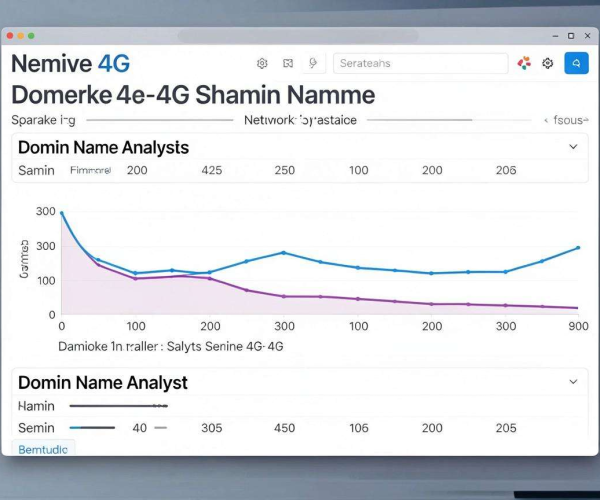Click the Hamin slider line

click(x=119, y=406)
